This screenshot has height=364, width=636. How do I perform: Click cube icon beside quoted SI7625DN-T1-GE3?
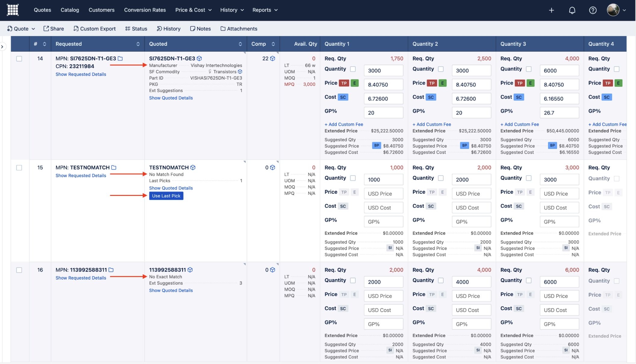pos(199,58)
